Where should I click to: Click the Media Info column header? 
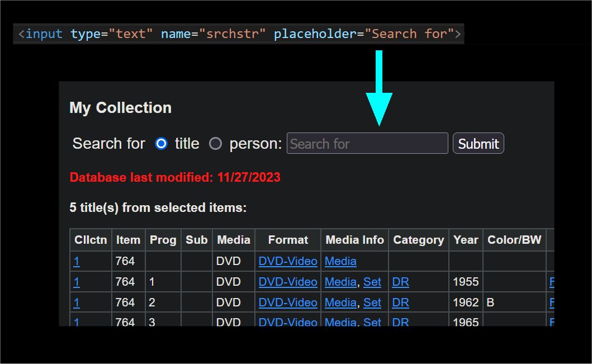(355, 240)
